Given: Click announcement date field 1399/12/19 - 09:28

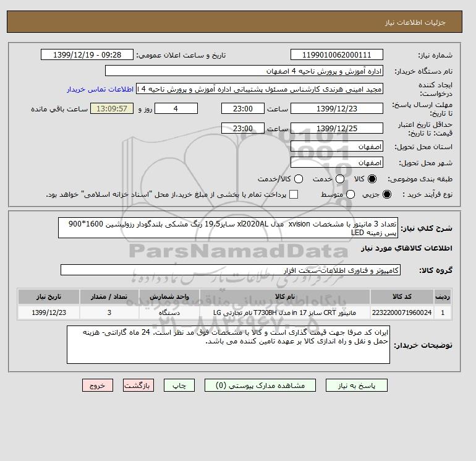Looking at the screenshot, I should tap(87, 54).
